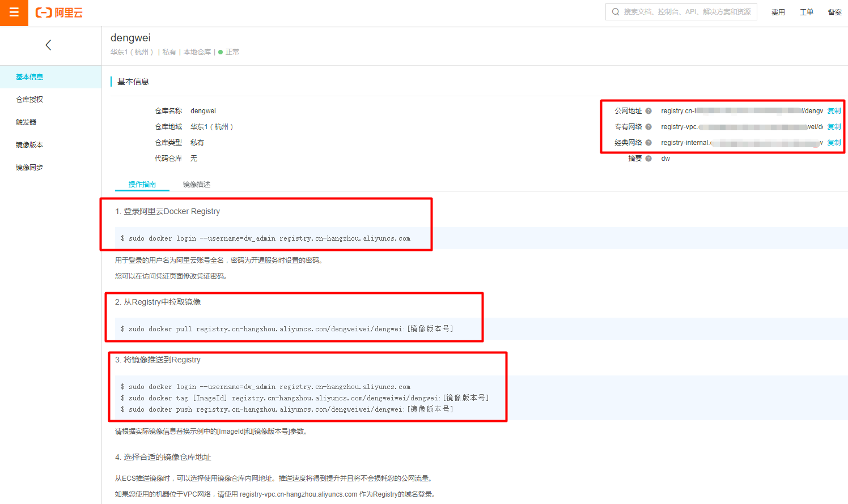Copy the 公网地址 registry address

(834, 111)
